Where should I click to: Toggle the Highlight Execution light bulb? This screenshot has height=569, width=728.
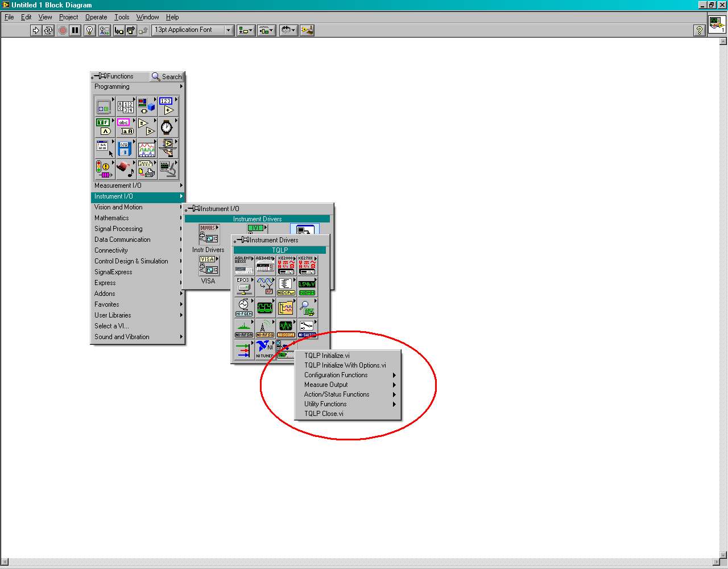90,30
